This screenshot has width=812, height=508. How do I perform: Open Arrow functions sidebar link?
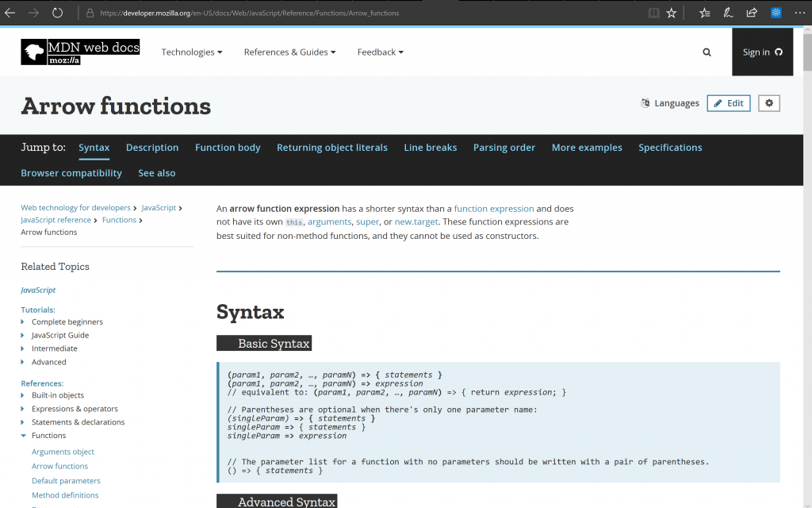click(59, 467)
